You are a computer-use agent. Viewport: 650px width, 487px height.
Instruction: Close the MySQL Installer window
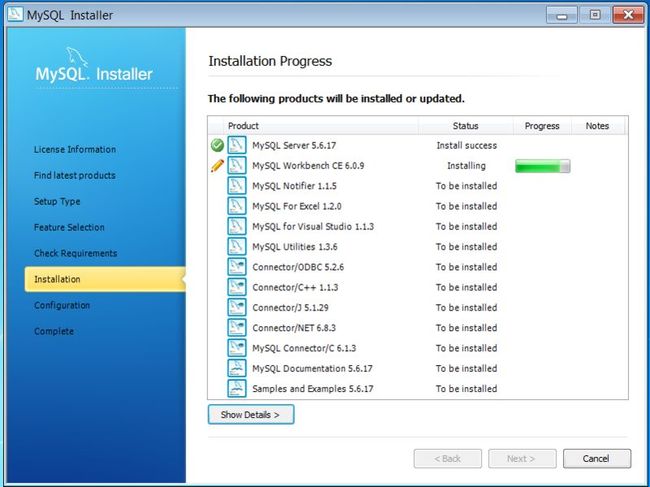click(628, 15)
